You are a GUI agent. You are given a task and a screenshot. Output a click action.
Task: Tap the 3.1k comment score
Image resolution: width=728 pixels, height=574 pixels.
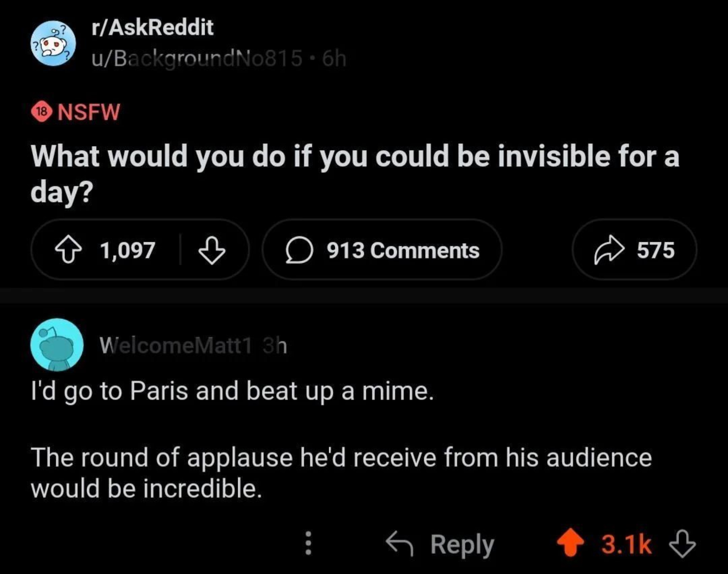[626, 544]
